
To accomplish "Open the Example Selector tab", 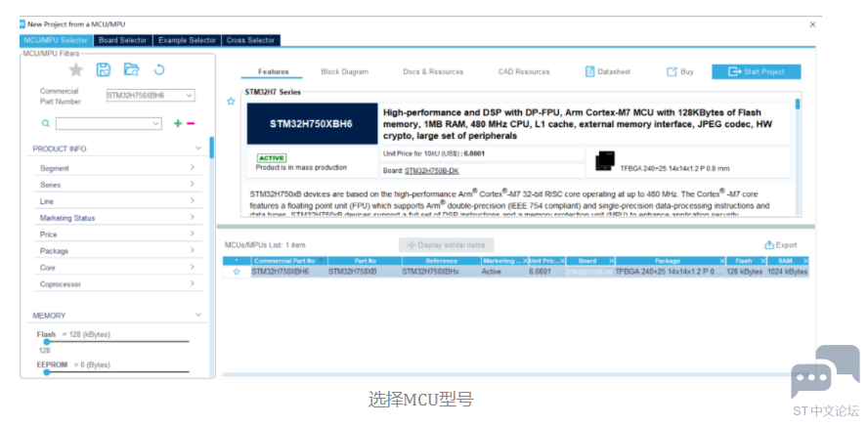I will click(187, 40).
